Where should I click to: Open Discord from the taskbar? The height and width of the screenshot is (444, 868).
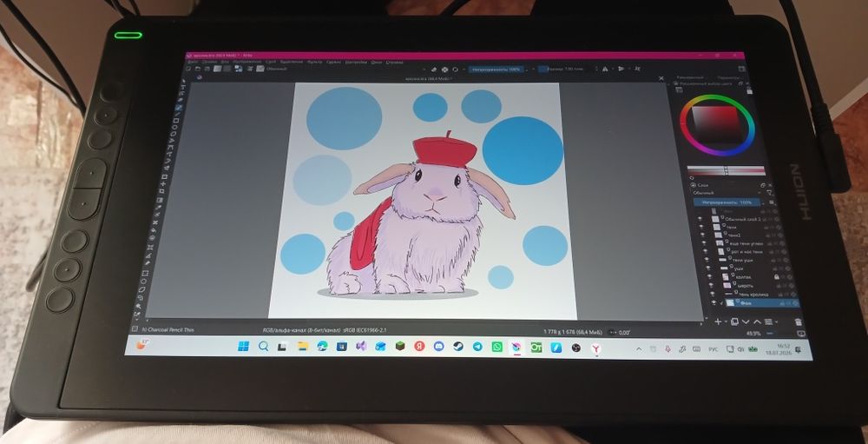click(439, 347)
